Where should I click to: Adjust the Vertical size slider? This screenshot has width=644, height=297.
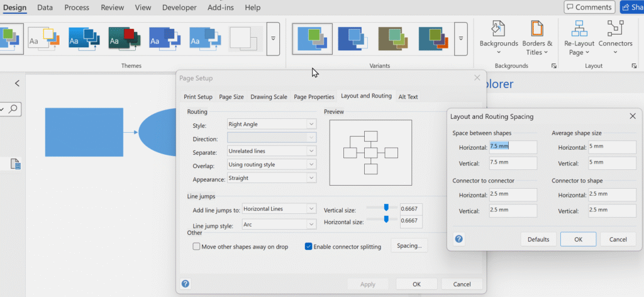click(x=386, y=207)
